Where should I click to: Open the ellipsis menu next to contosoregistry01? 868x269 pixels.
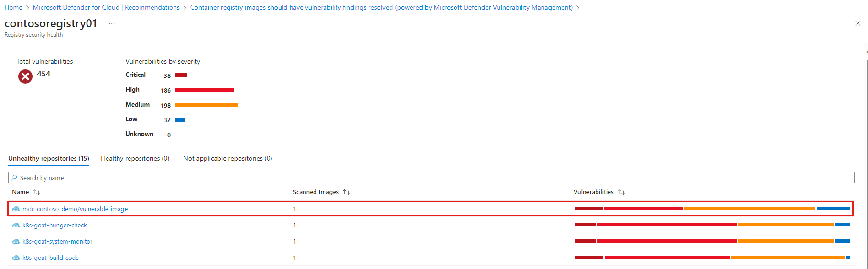click(112, 23)
